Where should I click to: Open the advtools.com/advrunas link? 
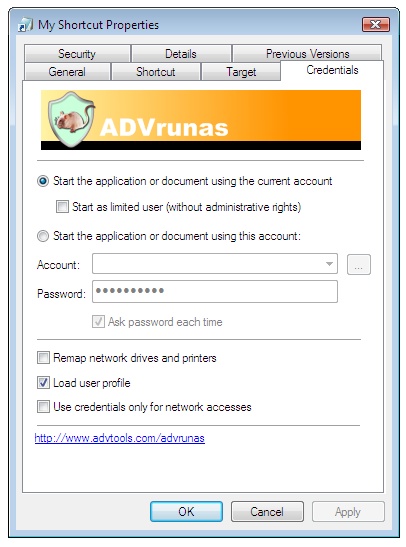coord(120,438)
